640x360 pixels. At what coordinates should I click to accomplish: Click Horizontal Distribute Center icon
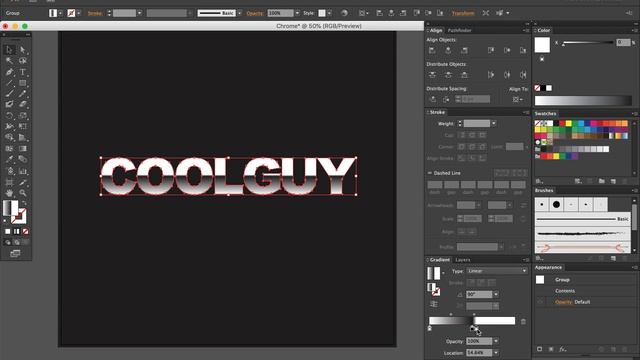click(x=507, y=75)
